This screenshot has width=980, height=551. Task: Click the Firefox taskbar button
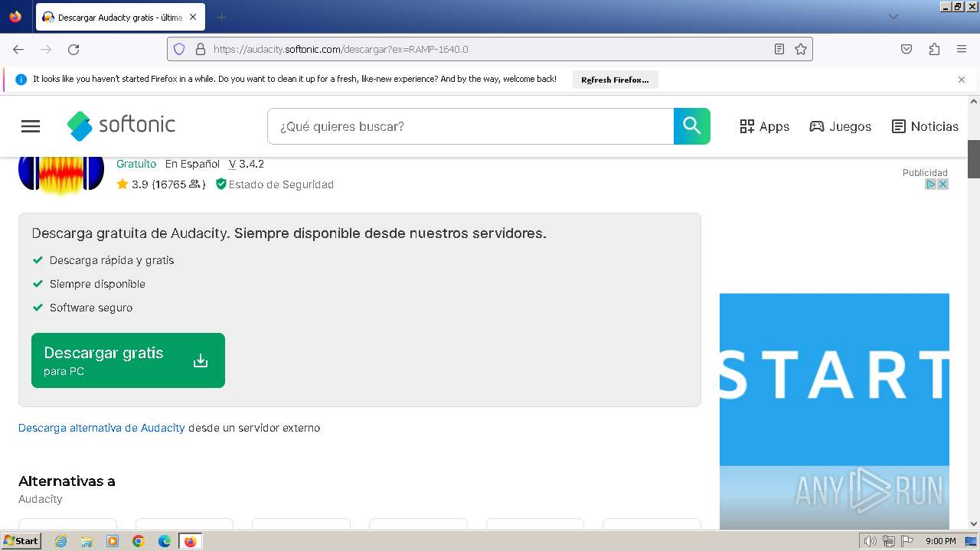tap(190, 541)
